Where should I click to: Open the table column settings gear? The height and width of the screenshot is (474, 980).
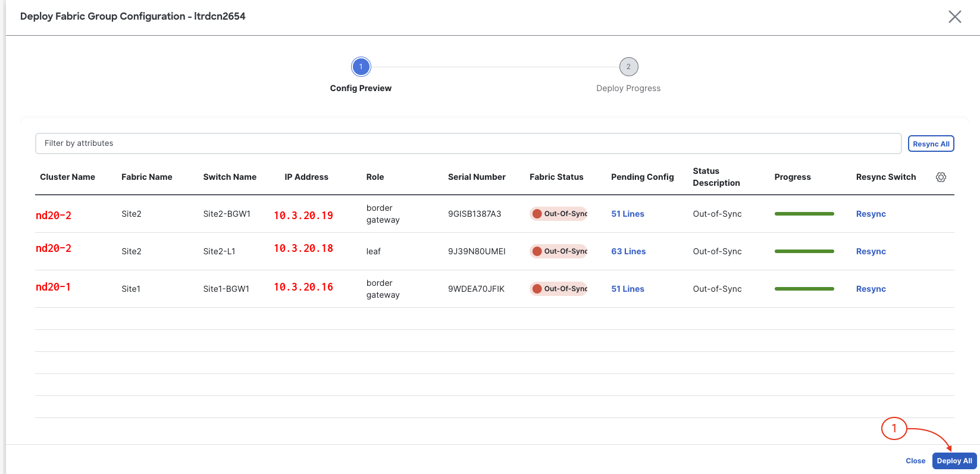coord(941,177)
